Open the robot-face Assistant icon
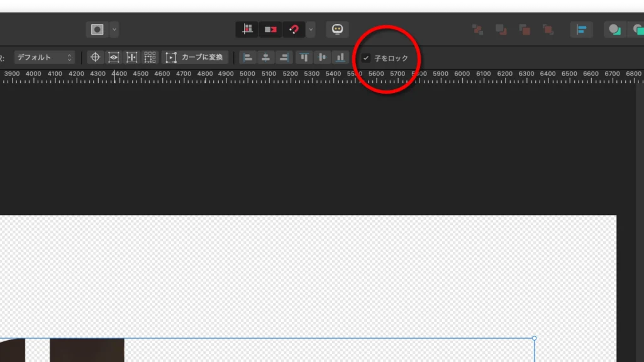 [337, 29]
